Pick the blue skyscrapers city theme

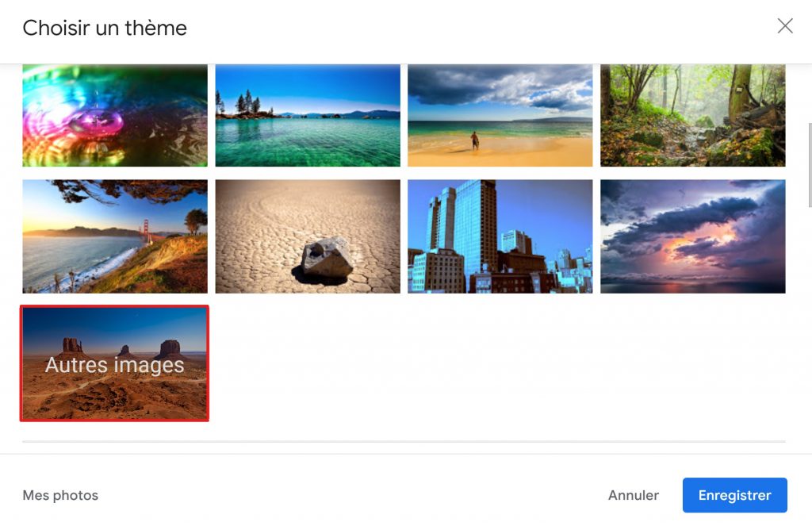(500, 236)
